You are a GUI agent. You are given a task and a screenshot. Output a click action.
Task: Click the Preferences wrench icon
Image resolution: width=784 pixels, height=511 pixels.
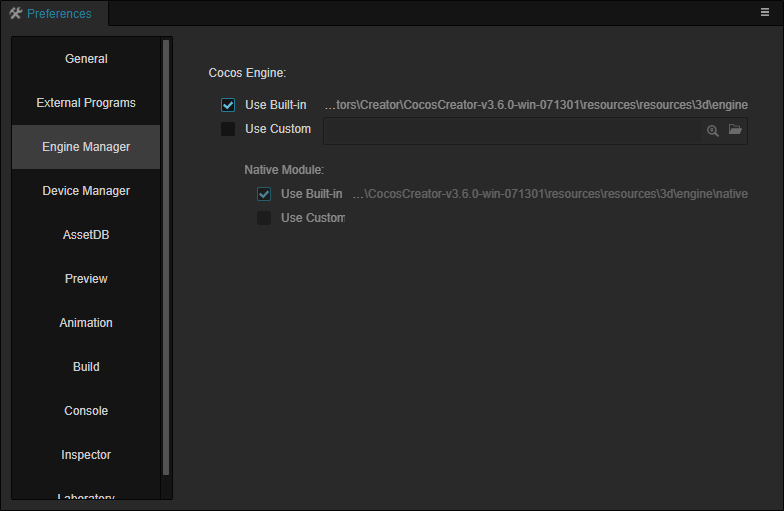coord(16,14)
